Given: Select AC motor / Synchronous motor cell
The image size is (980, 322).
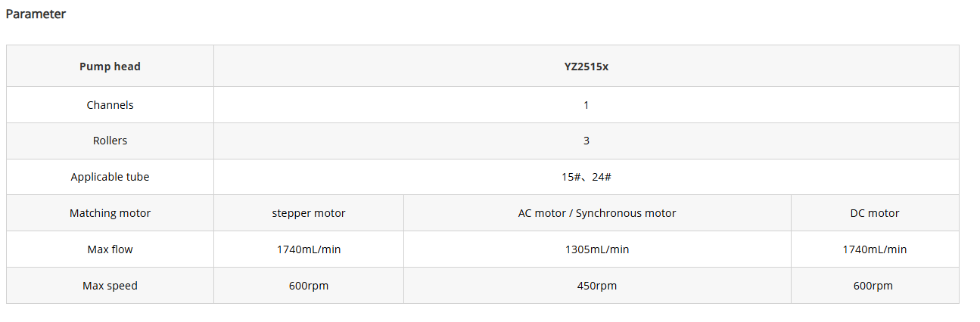Looking at the screenshot, I should point(598,213).
